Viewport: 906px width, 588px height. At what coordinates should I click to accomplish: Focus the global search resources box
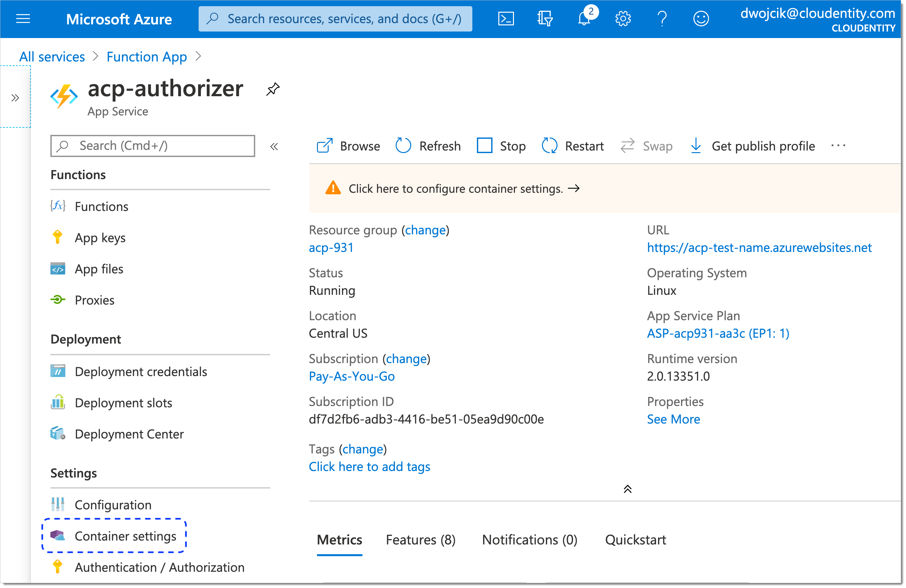tap(335, 18)
